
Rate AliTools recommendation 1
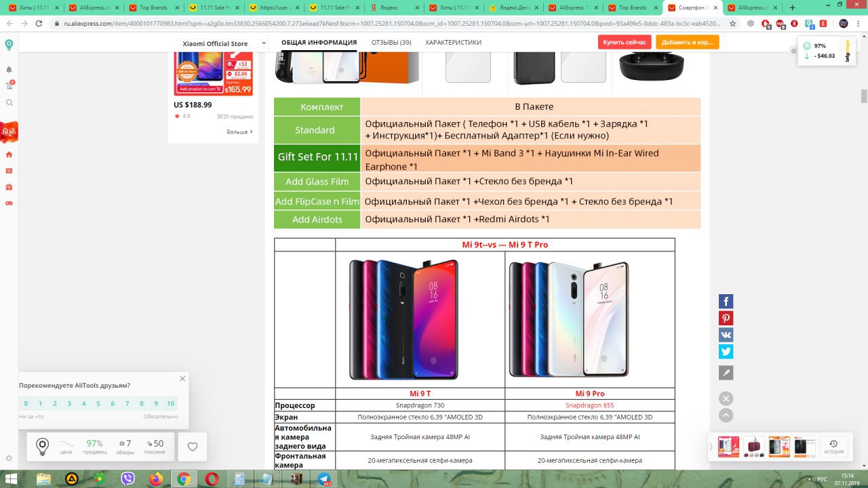[x=40, y=403]
